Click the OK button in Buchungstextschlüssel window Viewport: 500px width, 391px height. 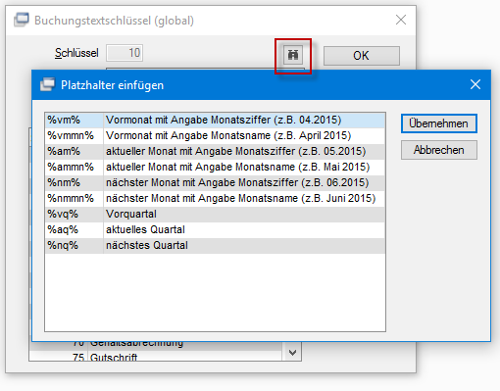point(361,56)
